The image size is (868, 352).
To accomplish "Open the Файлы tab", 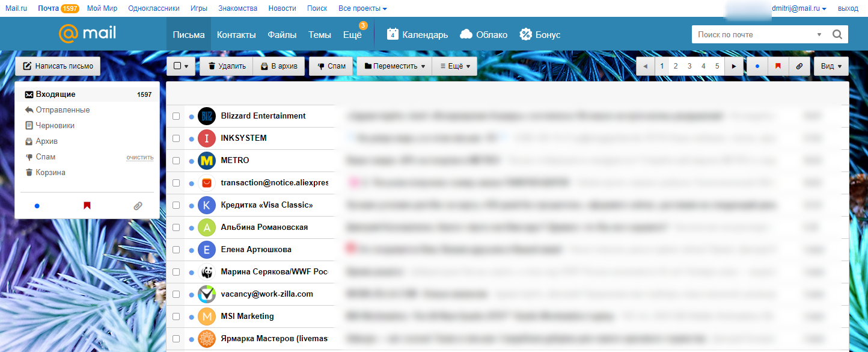I will (x=282, y=34).
